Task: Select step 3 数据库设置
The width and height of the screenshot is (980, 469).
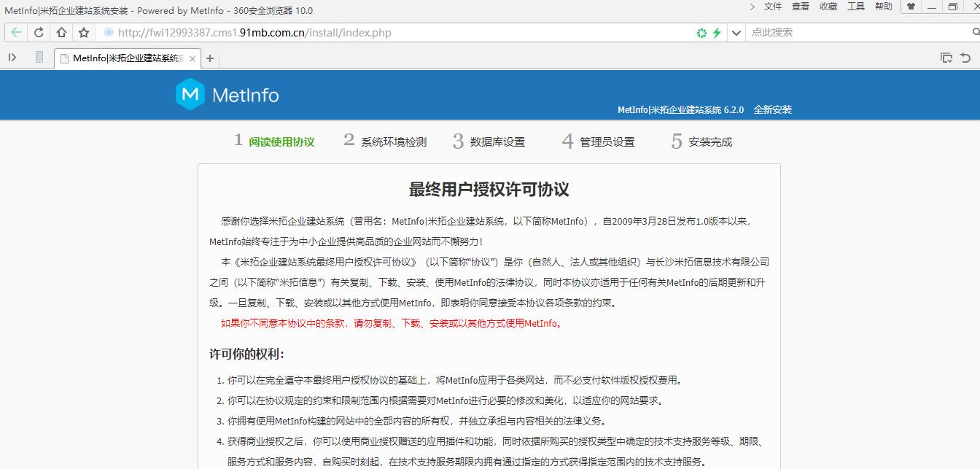Action: tap(489, 141)
